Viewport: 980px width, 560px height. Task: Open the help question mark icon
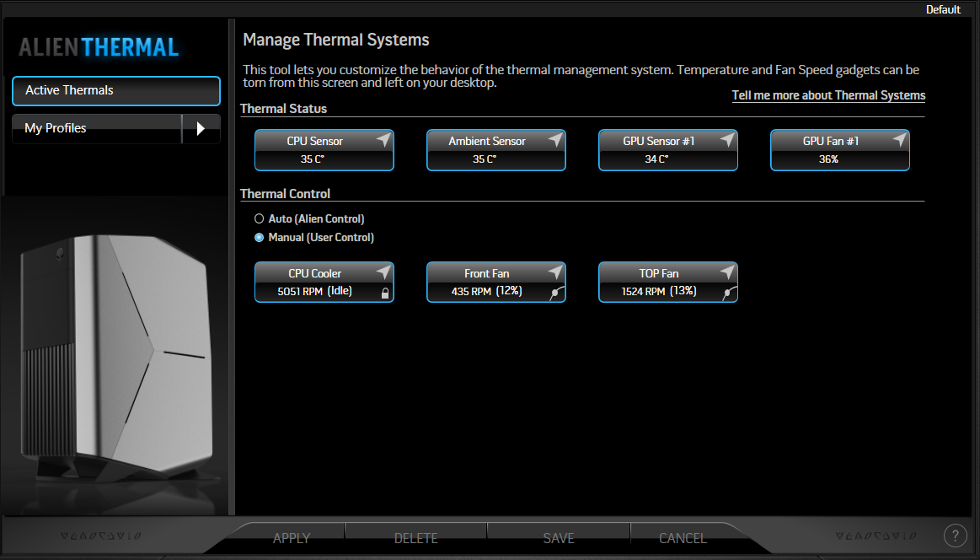(x=955, y=536)
